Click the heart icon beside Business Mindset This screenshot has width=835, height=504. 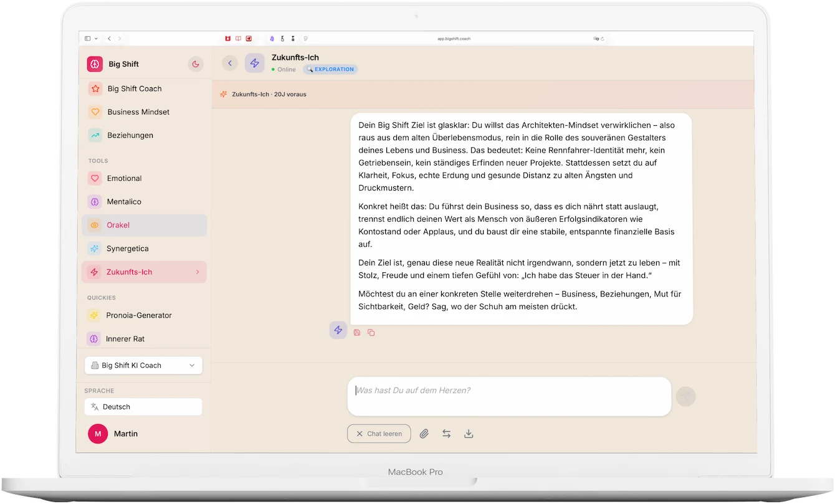pos(95,112)
